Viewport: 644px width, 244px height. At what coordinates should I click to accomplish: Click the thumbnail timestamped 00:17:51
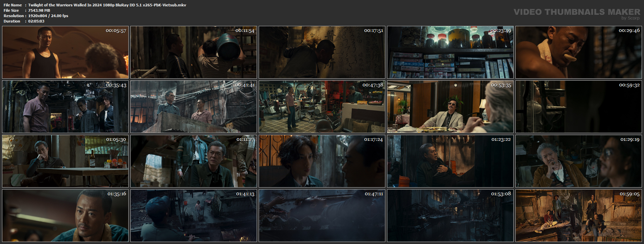pyautogui.click(x=322, y=52)
